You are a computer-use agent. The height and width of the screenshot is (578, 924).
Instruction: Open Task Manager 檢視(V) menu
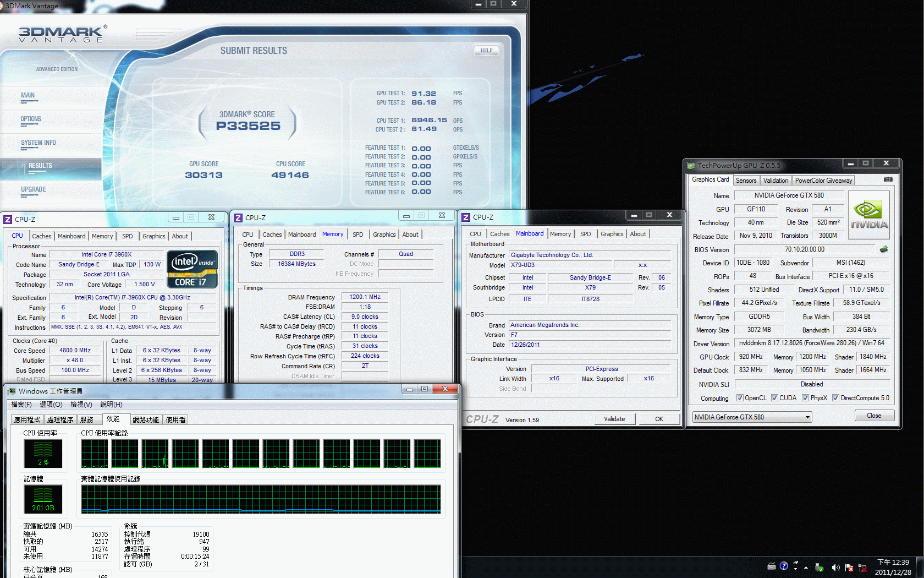81,405
